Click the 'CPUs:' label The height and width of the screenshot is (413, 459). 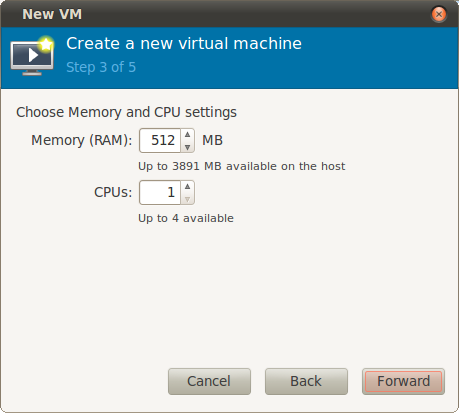pyautogui.click(x=113, y=192)
